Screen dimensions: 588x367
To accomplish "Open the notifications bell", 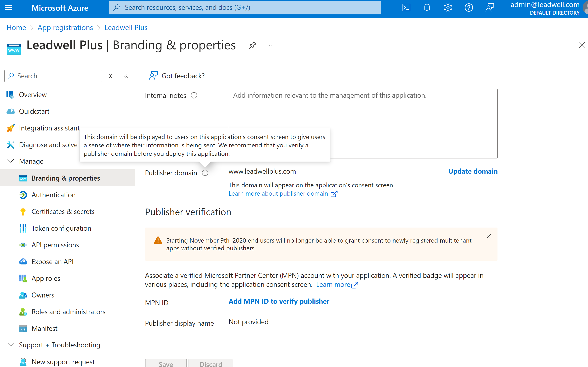I will pyautogui.click(x=427, y=8).
